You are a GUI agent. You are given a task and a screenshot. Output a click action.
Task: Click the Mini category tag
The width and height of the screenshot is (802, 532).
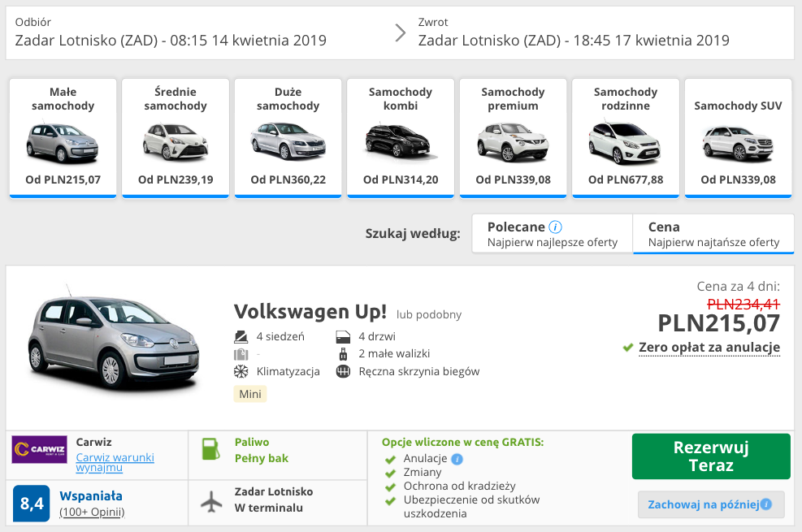point(250,394)
